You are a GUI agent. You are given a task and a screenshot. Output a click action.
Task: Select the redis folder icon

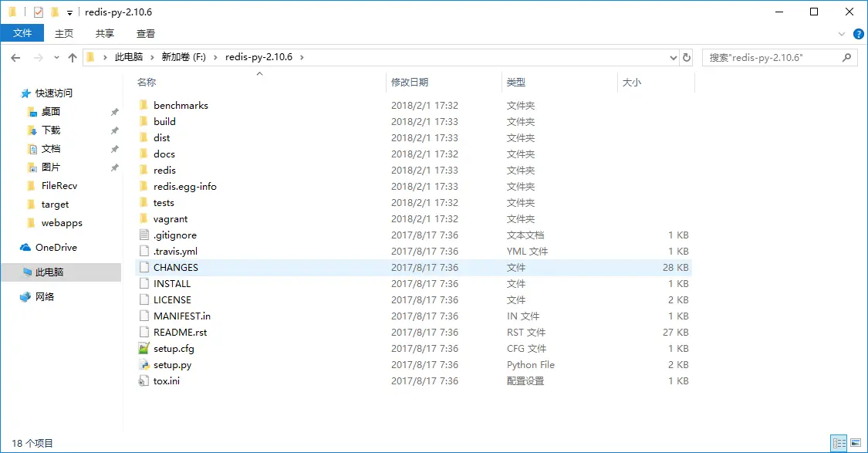(144, 170)
